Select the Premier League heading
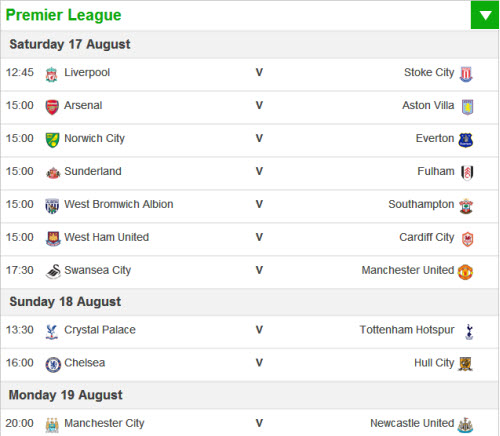 64,15
